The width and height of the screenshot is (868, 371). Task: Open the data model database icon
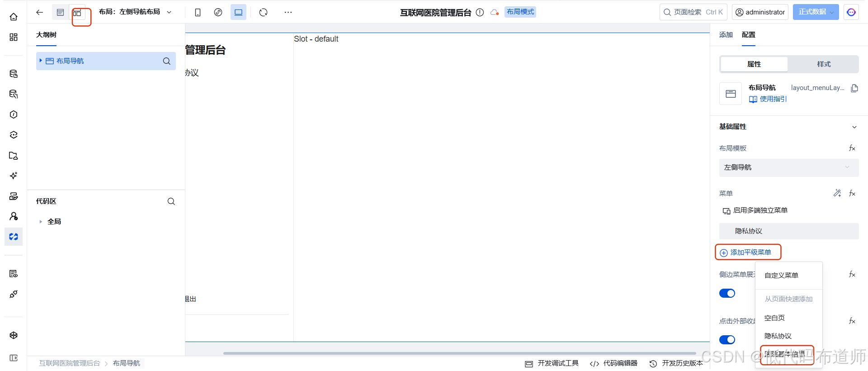click(x=14, y=74)
